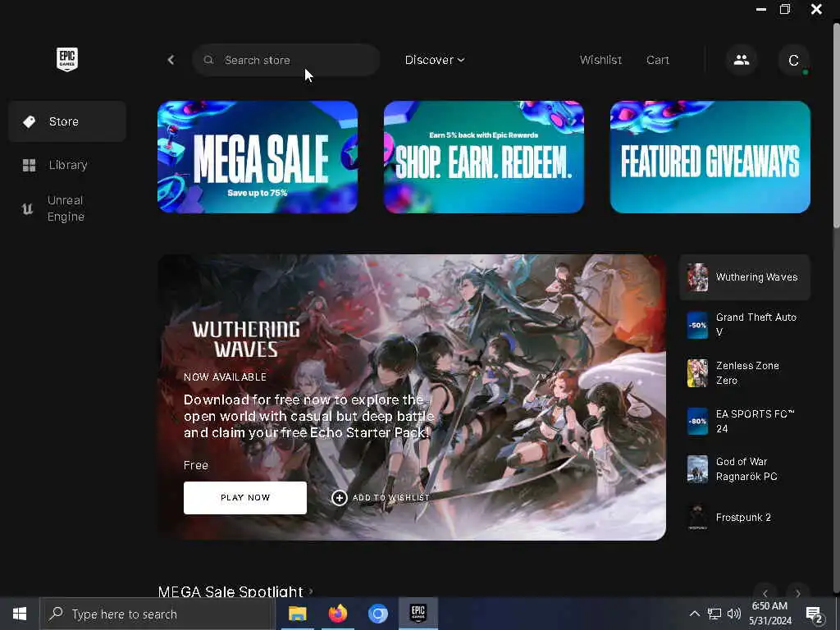Open the MEGA SALE banner
Screen dimensions: 840x630
pyautogui.click(x=258, y=157)
